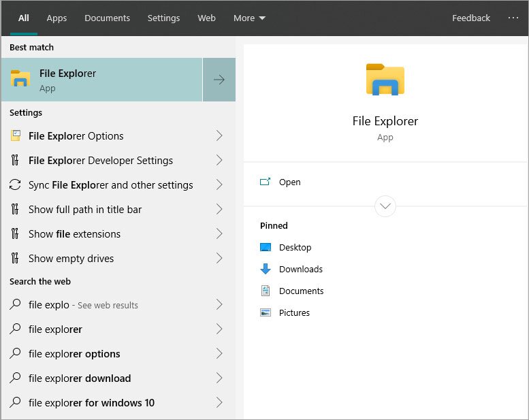Click the Feedback link in the top bar
This screenshot has height=420, width=529.
pyautogui.click(x=470, y=18)
